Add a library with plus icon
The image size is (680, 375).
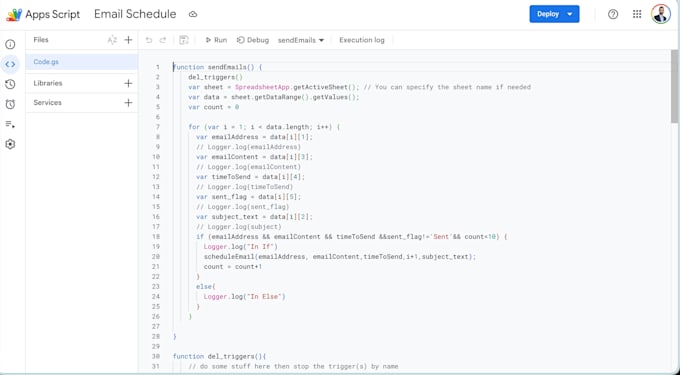tap(128, 83)
